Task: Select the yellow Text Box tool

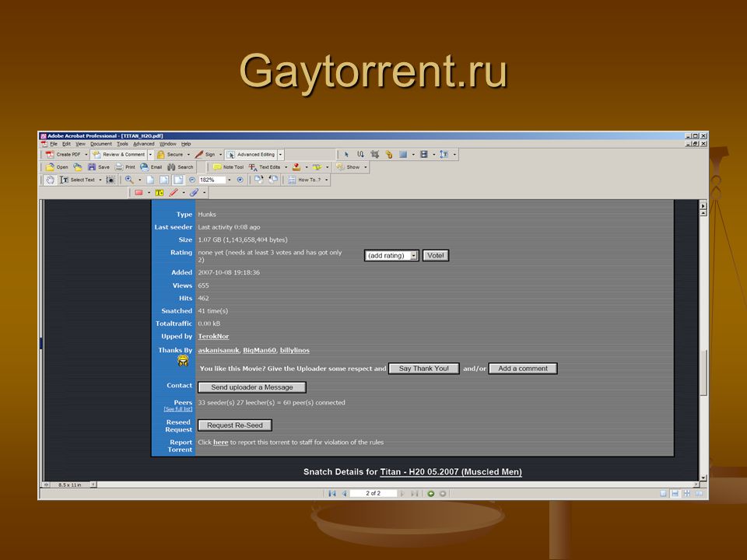Action: click(x=159, y=192)
